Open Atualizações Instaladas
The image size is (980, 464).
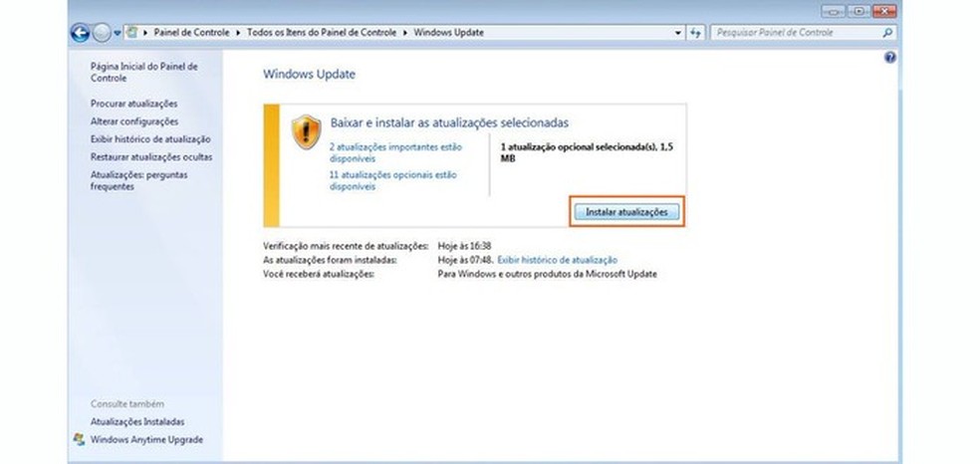(x=137, y=422)
